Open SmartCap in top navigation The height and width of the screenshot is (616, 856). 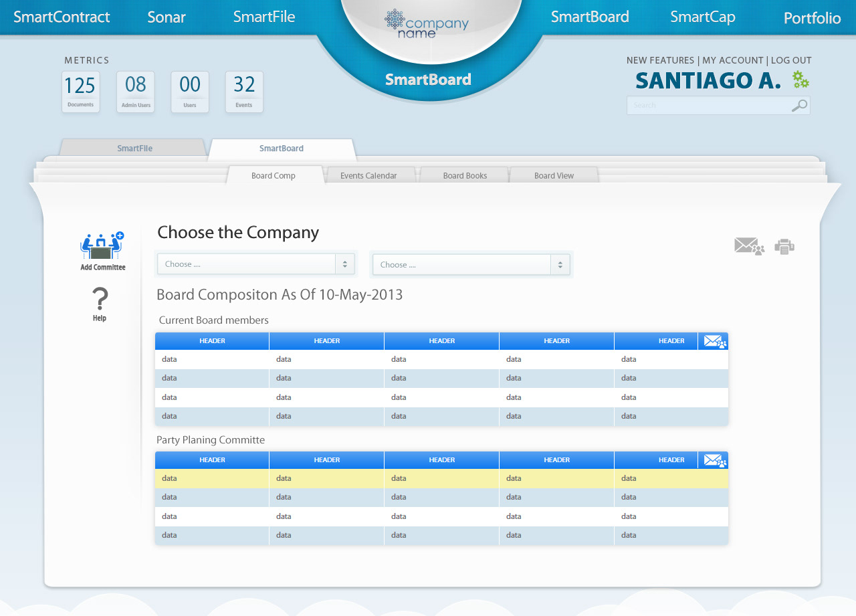pyautogui.click(x=703, y=17)
